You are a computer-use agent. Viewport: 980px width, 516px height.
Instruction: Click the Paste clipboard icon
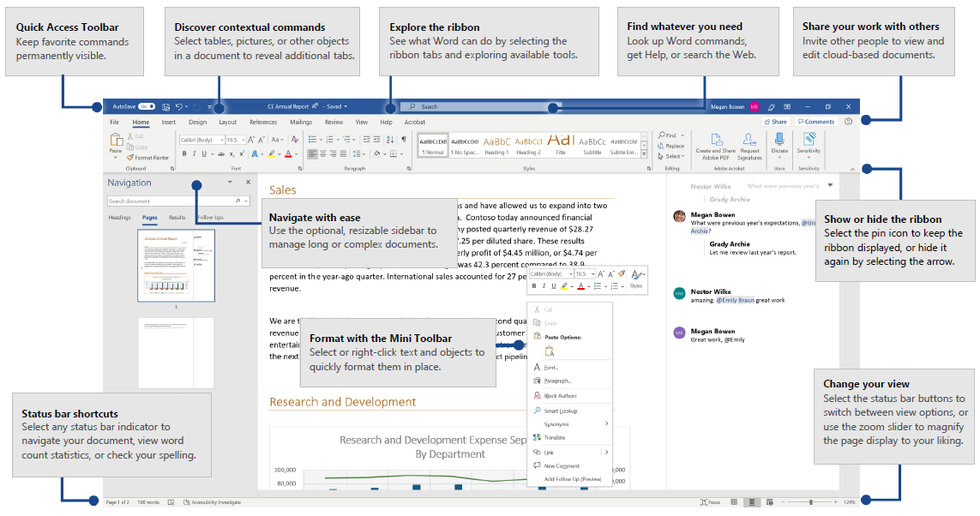tap(117, 140)
